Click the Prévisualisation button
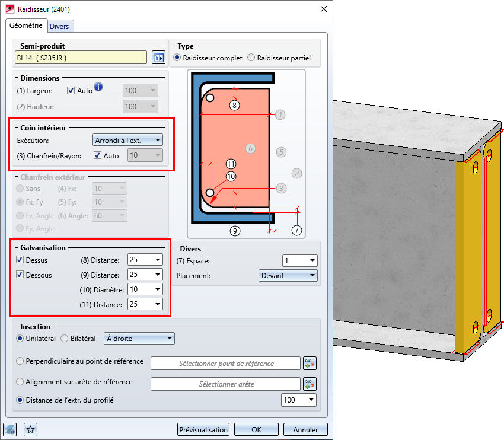 click(x=203, y=430)
